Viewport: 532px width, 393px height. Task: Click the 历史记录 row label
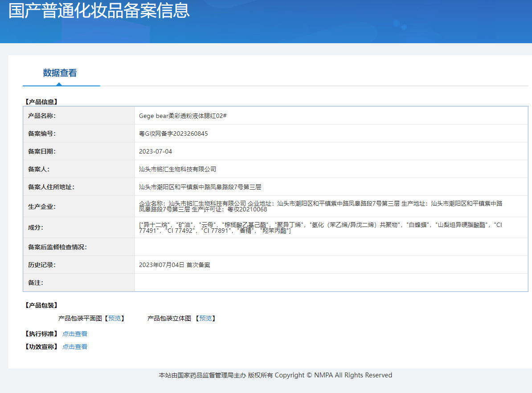pyautogui.click(x=42, y=265)
